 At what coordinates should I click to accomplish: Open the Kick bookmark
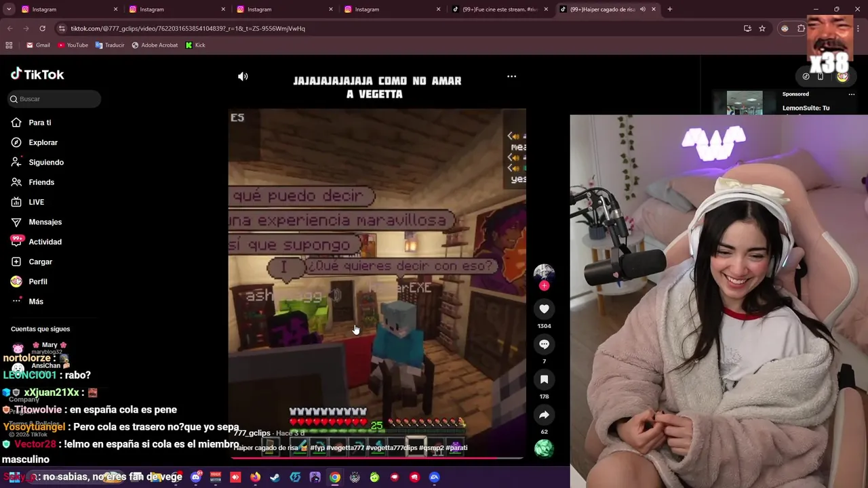click(x=195, y=45)
